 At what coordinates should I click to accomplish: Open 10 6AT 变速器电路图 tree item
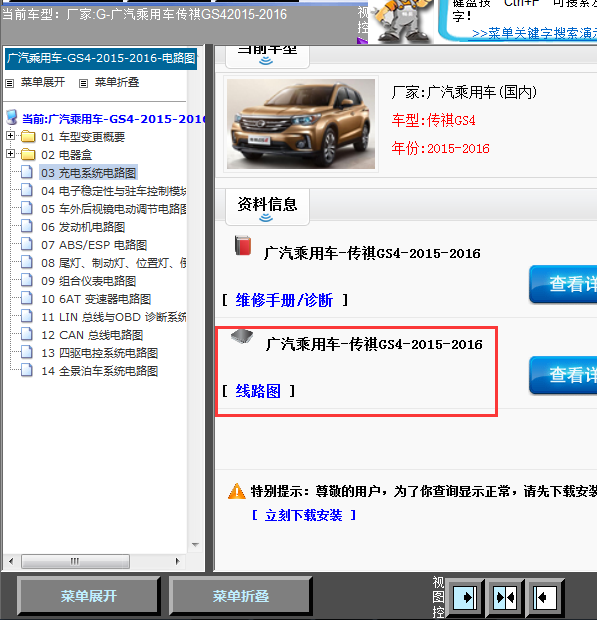point(96,299)
